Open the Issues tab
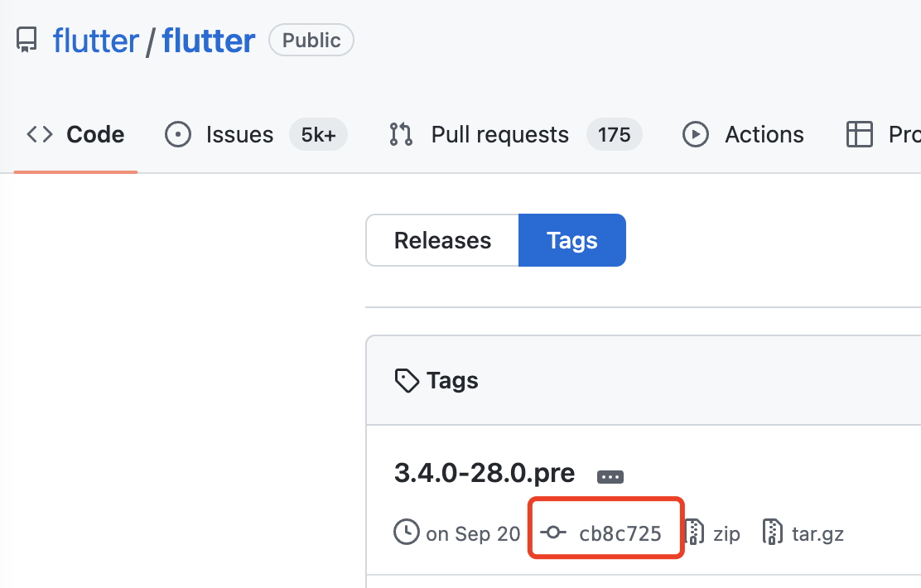 click(239, 134)
